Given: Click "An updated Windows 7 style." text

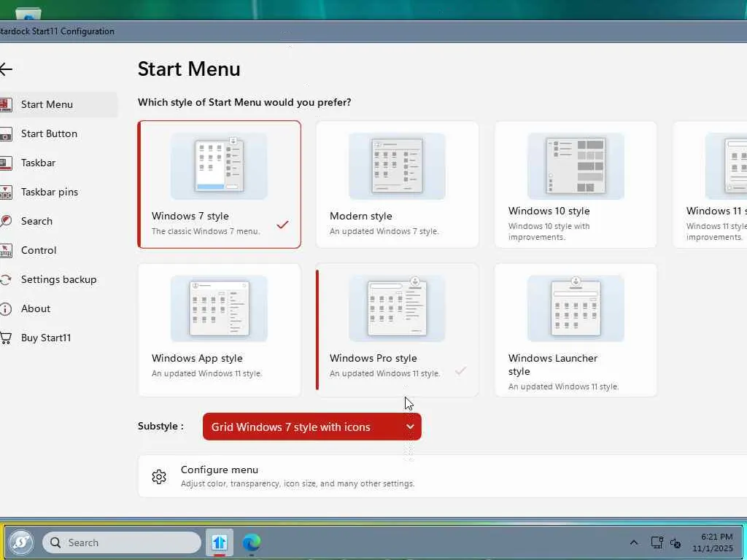Looking at the screenshot, I should point(384,231).
